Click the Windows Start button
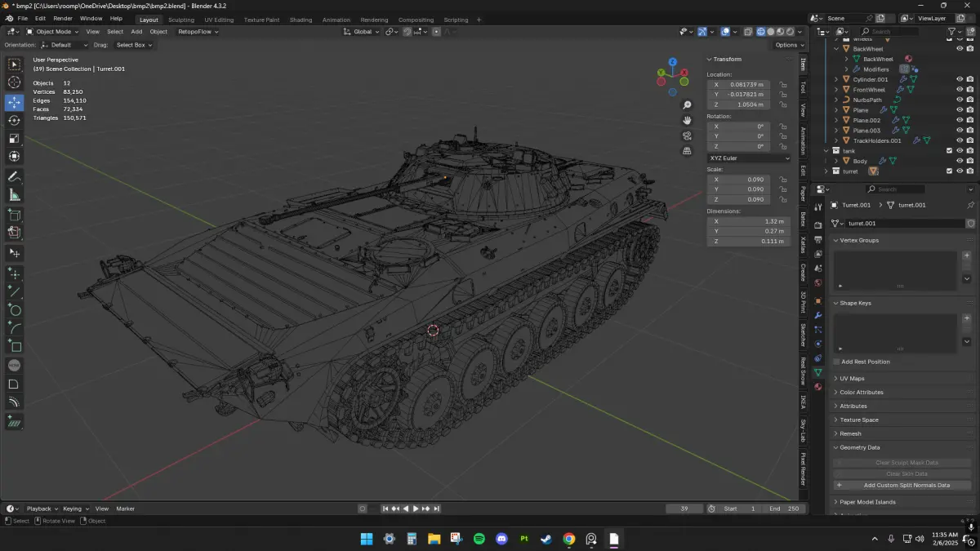The height and width of the screenshot is (551, 980). pyautogui.click(x=367, y=539)
